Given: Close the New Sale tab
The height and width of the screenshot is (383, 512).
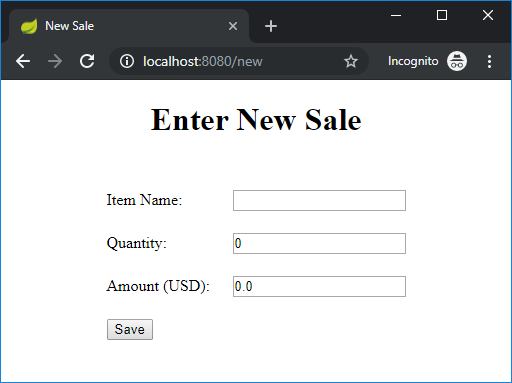Looking at the screenshot, I should click(233, 26).
